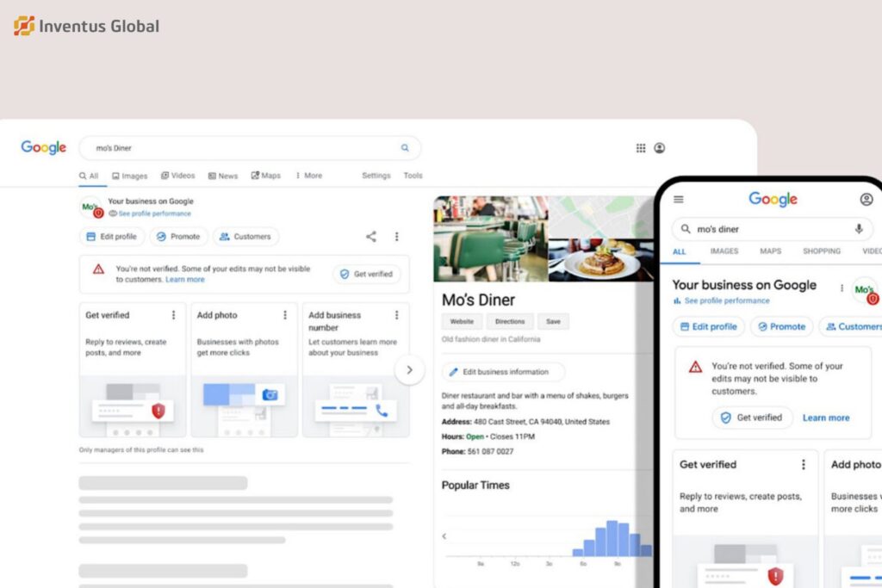Viewport: 882px width, 588px height.
Task: Click the Popular Times heading
Action: click(x=475, y=486)
